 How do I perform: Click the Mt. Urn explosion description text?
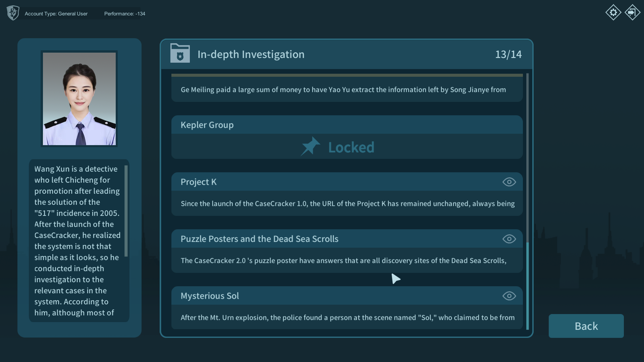pos(347,317)
